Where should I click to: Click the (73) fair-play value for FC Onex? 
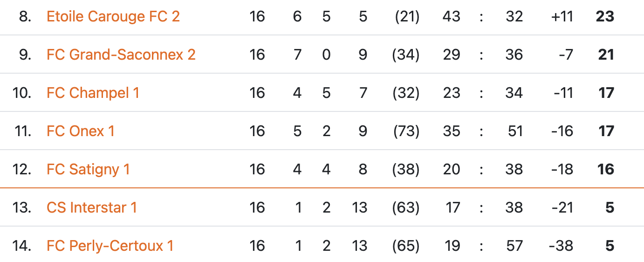[x=405, y=131]
